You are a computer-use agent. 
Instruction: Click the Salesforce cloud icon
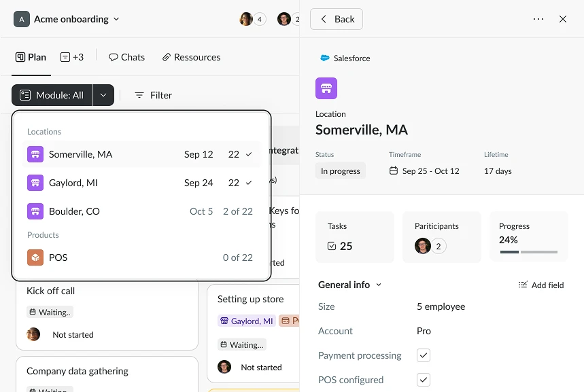[325, 58]
